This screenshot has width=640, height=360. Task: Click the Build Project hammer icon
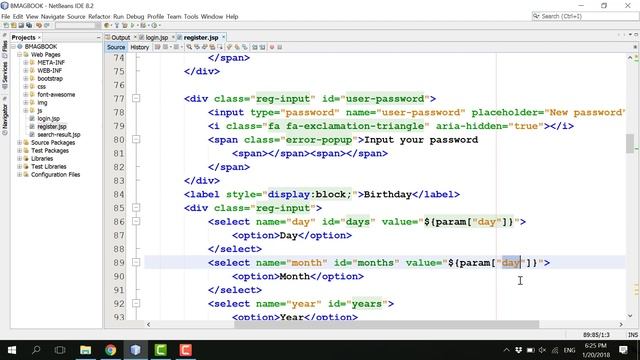117,25
